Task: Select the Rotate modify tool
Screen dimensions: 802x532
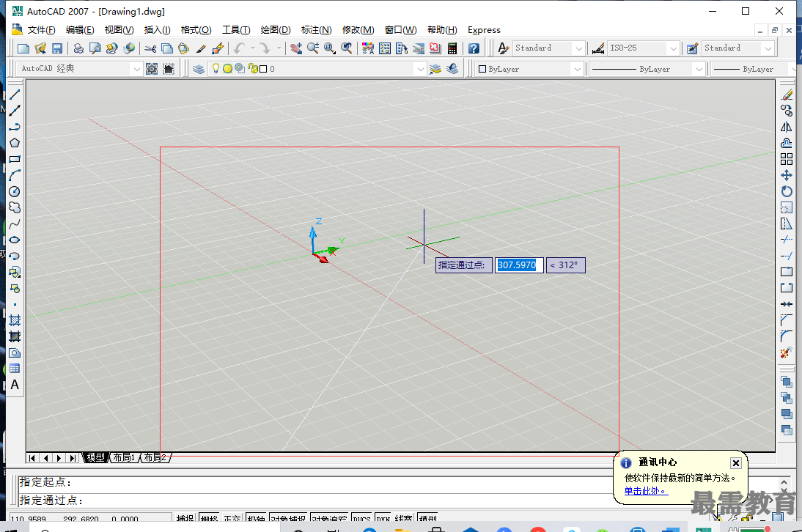Action: pyautogui.click(x=787, y=192)
